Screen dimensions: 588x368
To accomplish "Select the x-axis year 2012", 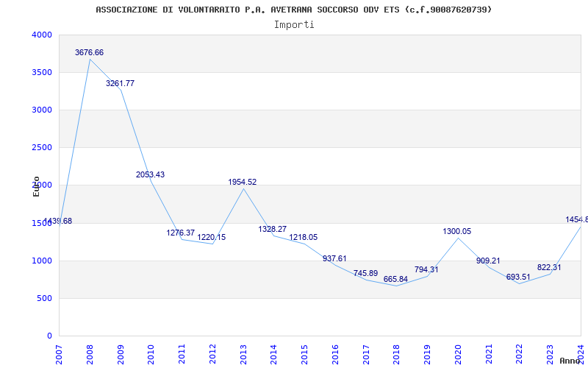I will tap(212, 355).
